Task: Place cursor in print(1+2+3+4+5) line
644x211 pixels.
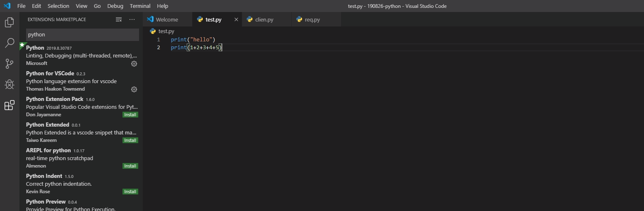Action: [x=197, y=48]
